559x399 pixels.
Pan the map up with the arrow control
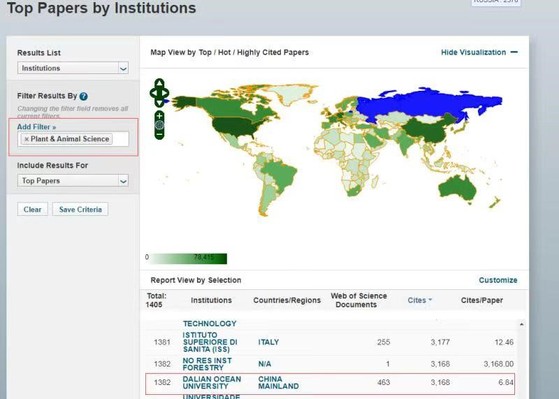(159, 83)
